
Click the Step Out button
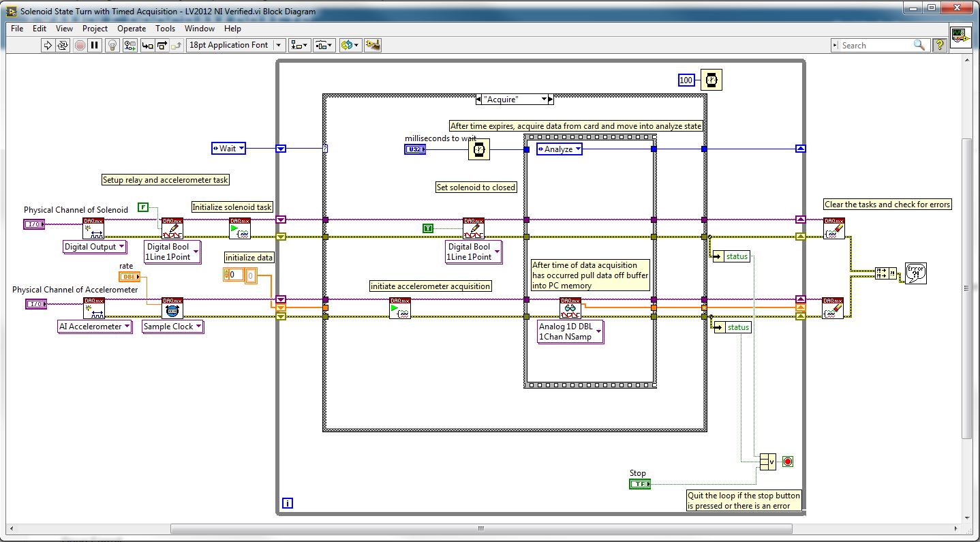[177, 45]
